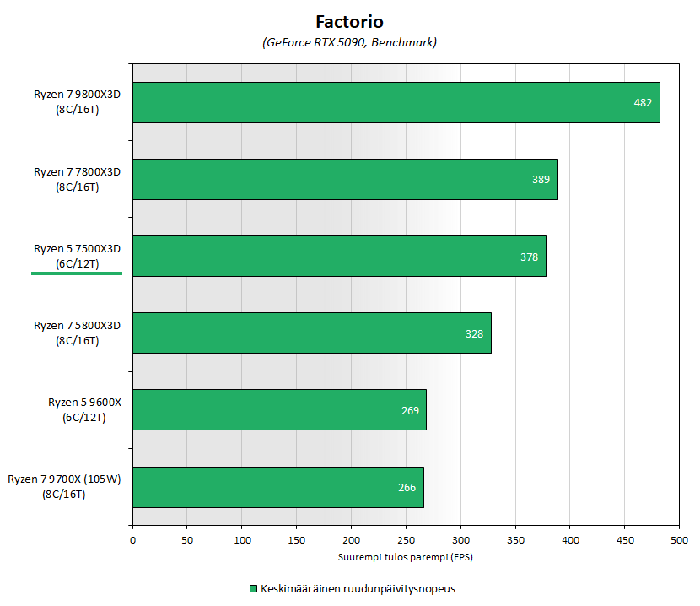The width and height of the screenshot is (700, 606).
Task: Select the GeForce RTX 5090 Benchmark subtitle
Action: point(349,41)
